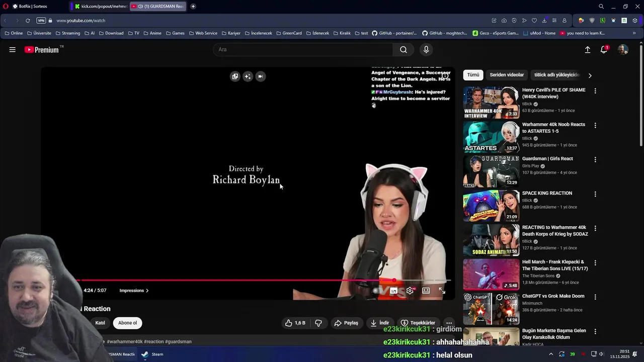Go to the YouTube Premium home logo

click(x=42, y=50)
